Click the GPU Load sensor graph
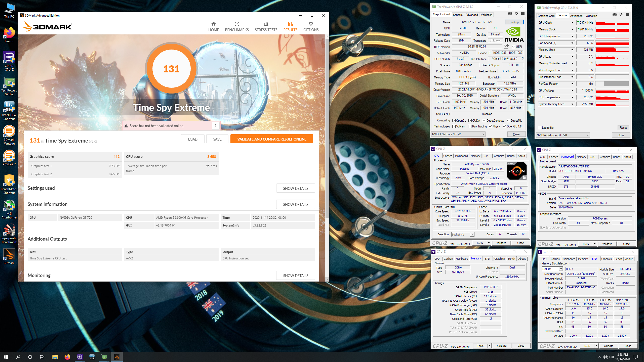The width and height of the screenshot is (644, 362). point(612,57)
